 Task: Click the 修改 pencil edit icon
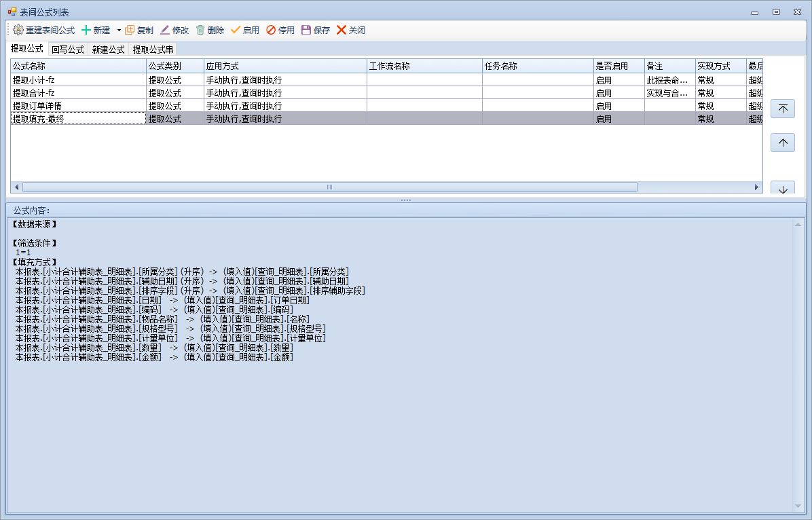pyautogui.click(x=165, y=30)
